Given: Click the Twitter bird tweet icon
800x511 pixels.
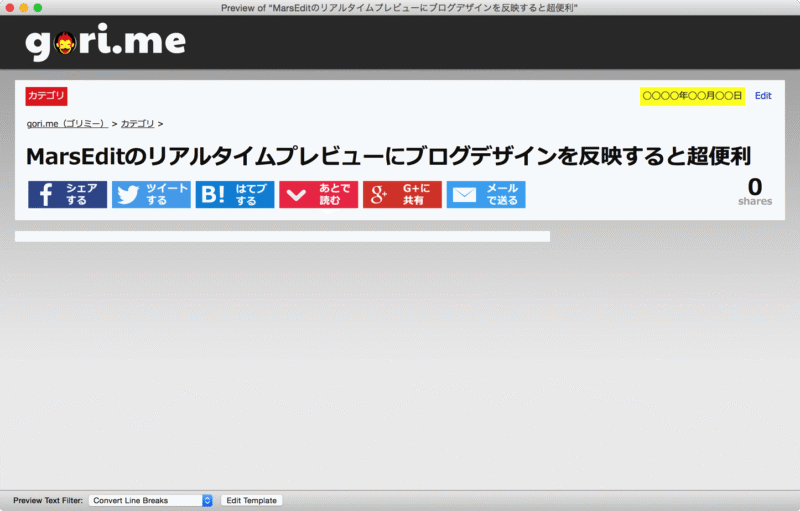Looking at the screenshot, I should [128, 195].
